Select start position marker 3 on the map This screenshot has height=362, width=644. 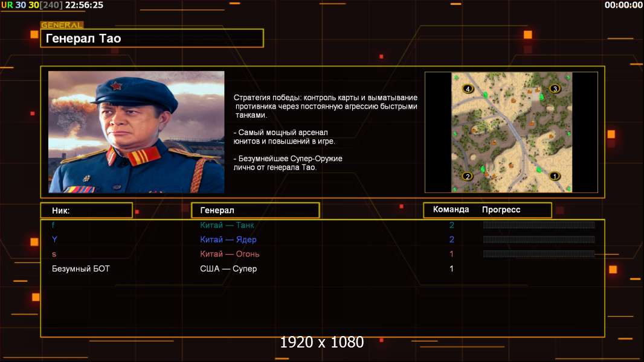click(555, 89)
